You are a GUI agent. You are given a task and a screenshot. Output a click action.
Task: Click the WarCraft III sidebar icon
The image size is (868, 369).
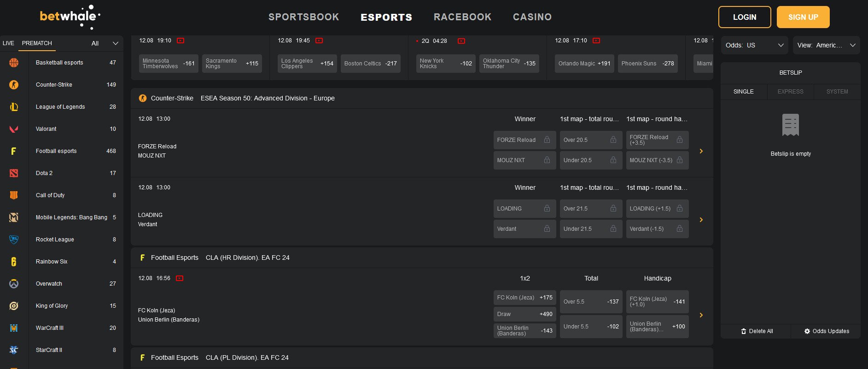14,328
